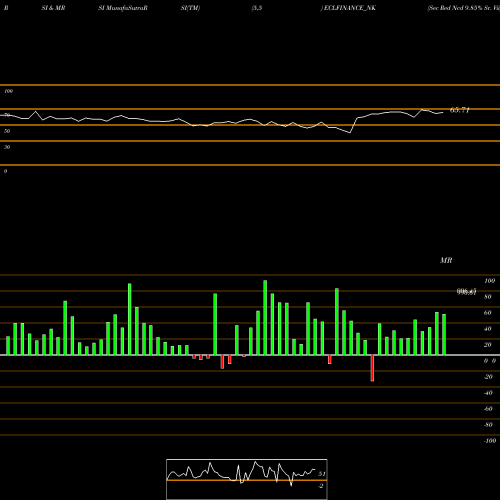Click the RSI value label 65.71
The image size is (500, 500).
(460, 110)
